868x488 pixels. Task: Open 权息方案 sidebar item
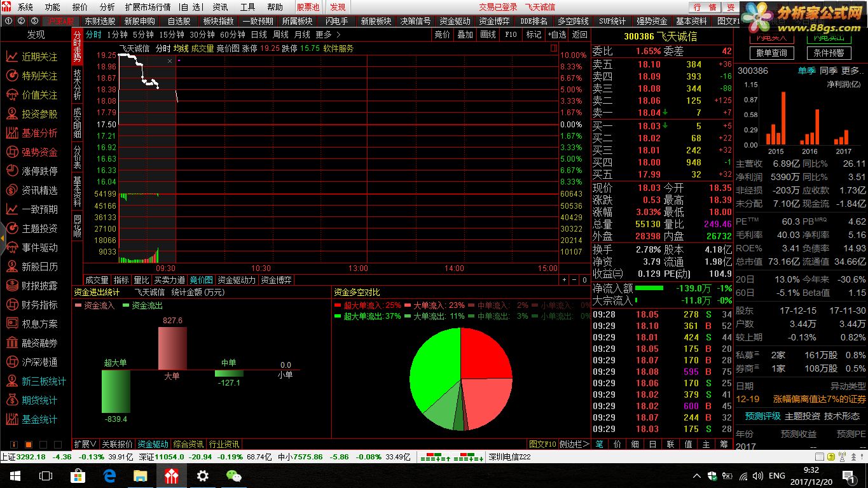[32, 324]
